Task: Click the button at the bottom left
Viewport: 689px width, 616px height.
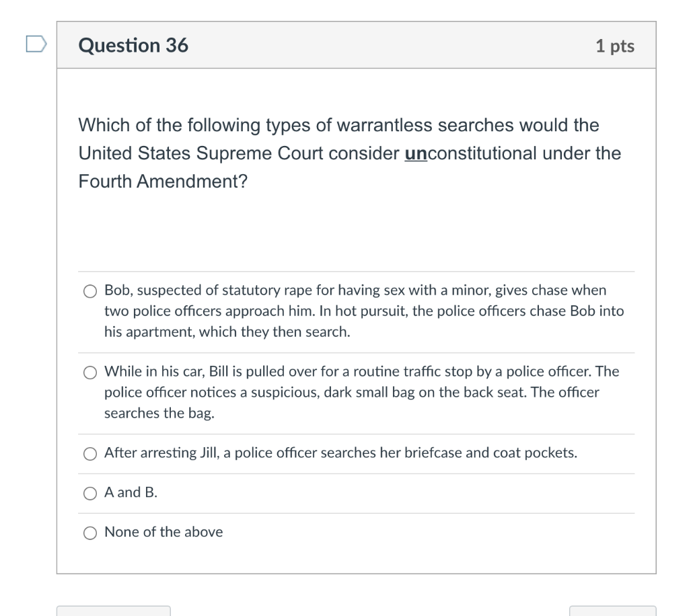Action: pyautogui.click(x=113, y=612)
